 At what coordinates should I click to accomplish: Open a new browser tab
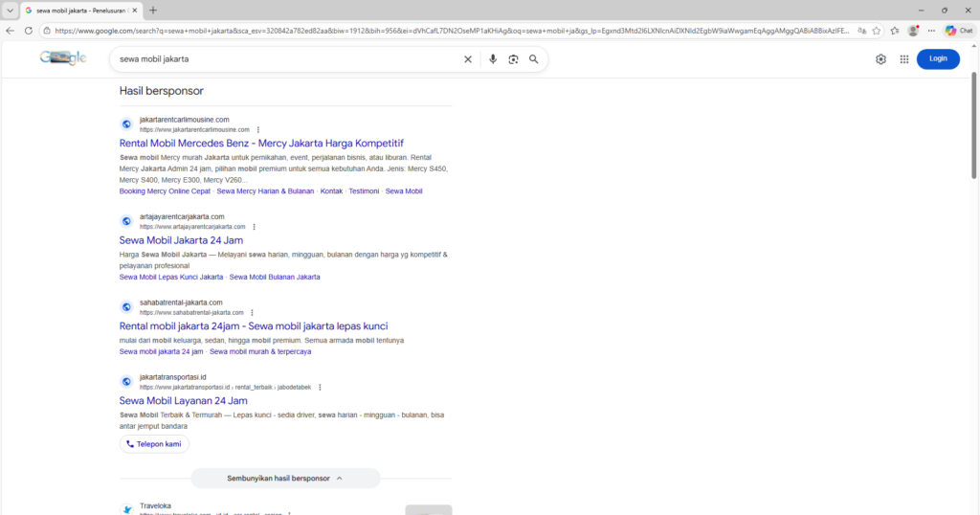click(x=153, y=10)
